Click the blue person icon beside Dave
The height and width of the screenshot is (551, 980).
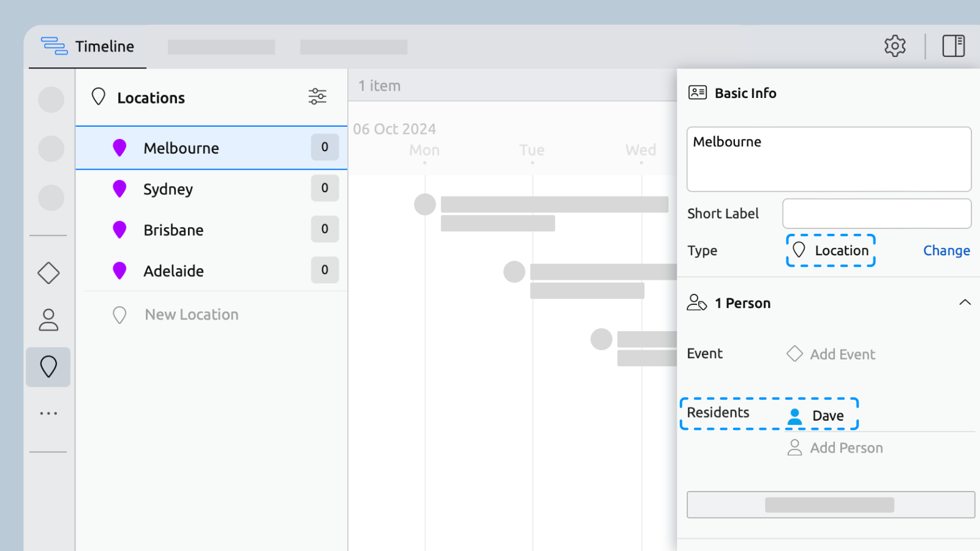[x=794, y=416]
